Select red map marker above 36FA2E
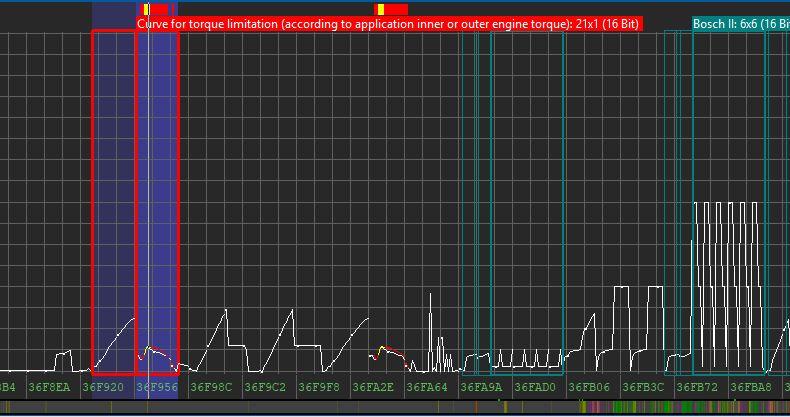This screenshot has height=417, width=790. click(391, 9)
